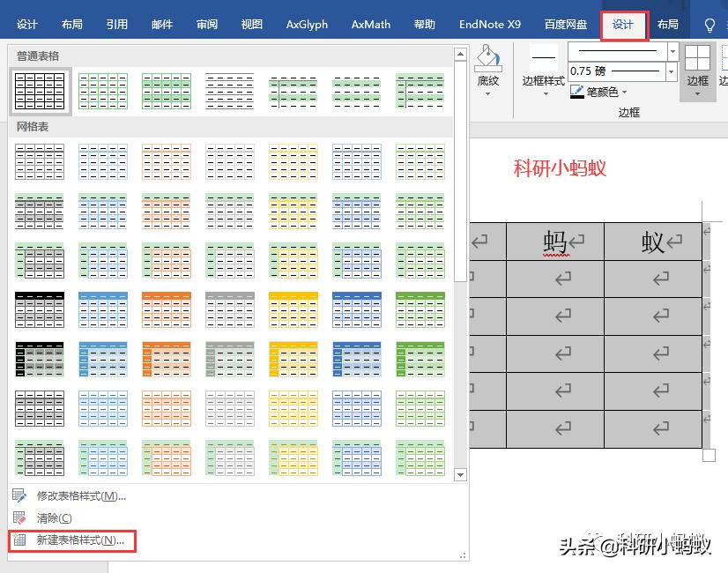The width and height of the screenshot is (728, 573).
Task: Select the 笔颜色 pen color icon
Action: click(x=577, y=91)
